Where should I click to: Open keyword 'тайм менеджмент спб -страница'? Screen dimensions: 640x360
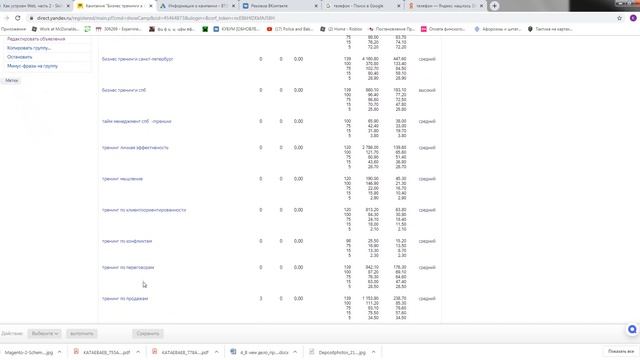tap(137, 121)
